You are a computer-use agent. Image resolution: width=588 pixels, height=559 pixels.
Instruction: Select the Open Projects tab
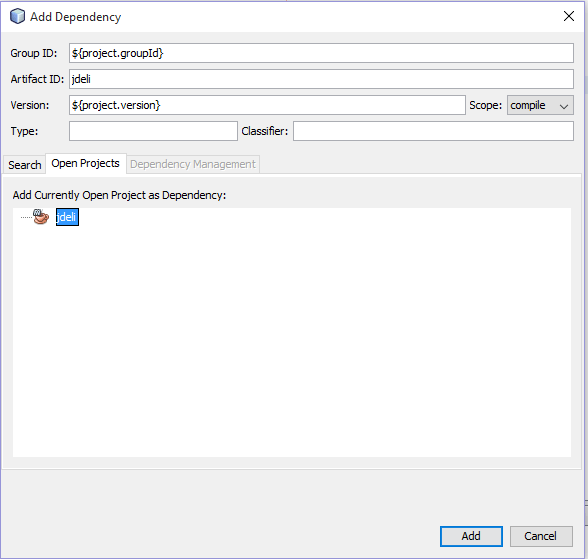pyautogui.click(x=86, y=163)
